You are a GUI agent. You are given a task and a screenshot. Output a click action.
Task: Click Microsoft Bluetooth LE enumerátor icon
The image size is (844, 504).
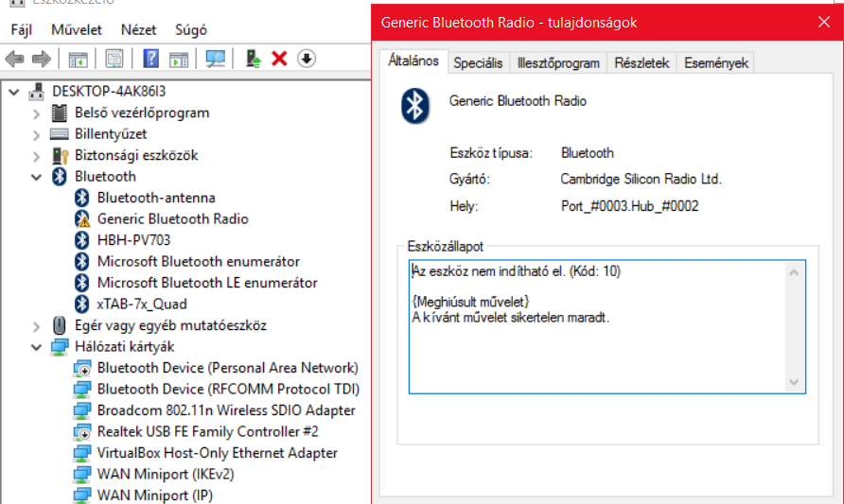(81, 283)
